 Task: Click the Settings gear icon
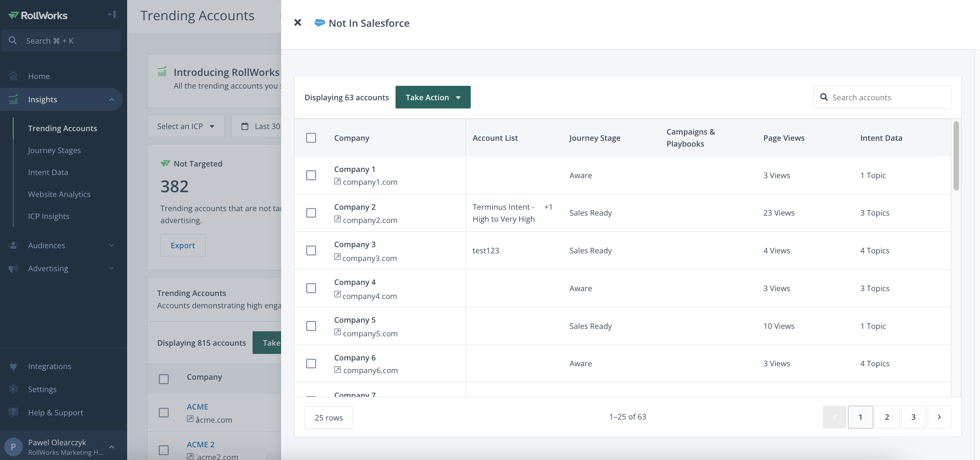click(13, 389)
